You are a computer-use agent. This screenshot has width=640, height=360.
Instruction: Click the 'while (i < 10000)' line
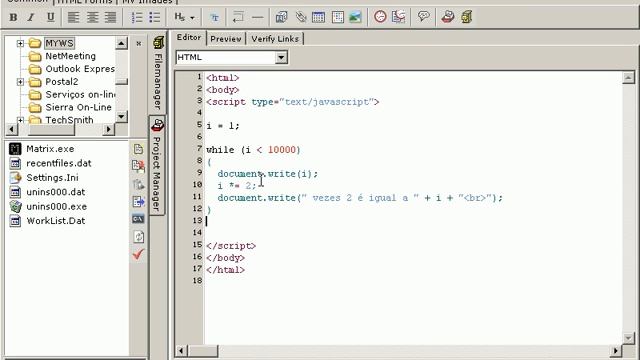tap(253, 150)
